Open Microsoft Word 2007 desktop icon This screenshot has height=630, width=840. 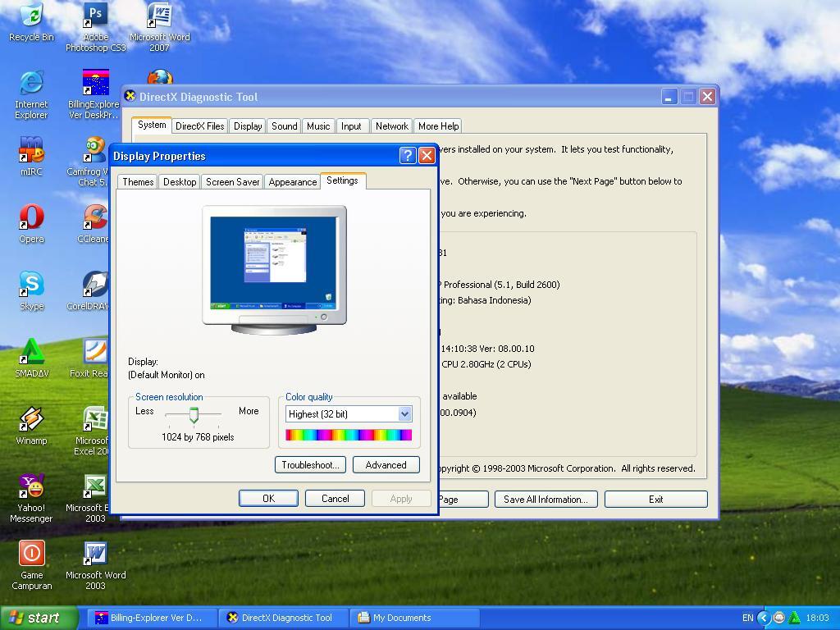click(x=160, y=27)
